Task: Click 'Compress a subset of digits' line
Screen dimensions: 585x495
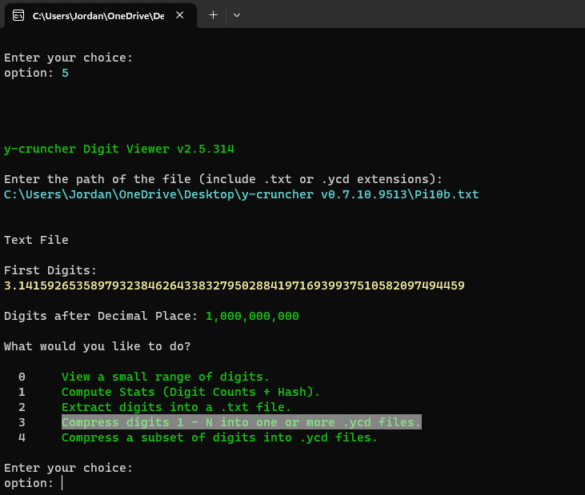Action: 219,437
